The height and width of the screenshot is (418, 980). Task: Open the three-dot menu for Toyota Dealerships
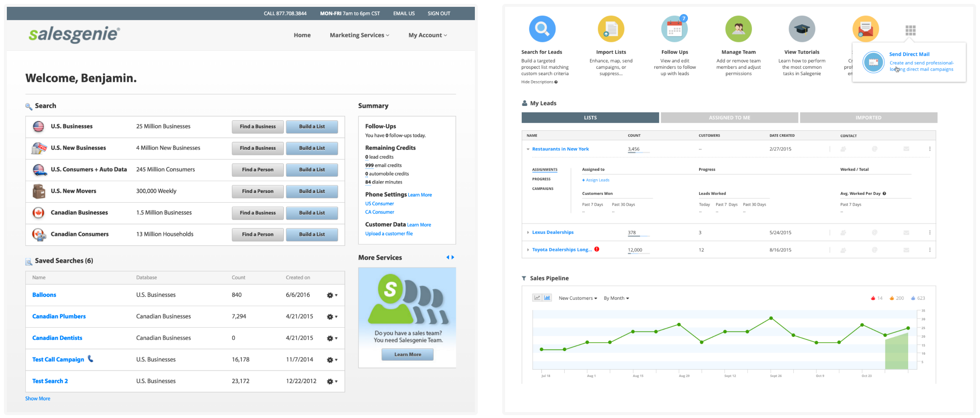930,250
